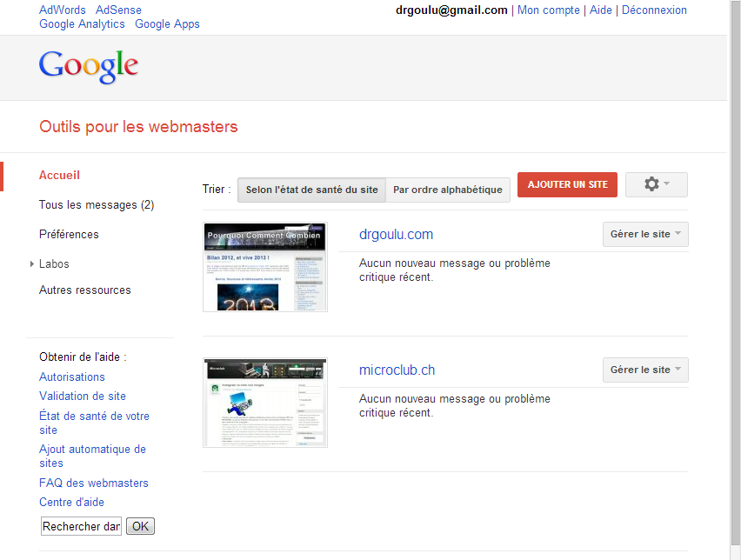Click the Aide link in header
Viewport: 741px width, 560px height.
601,10
